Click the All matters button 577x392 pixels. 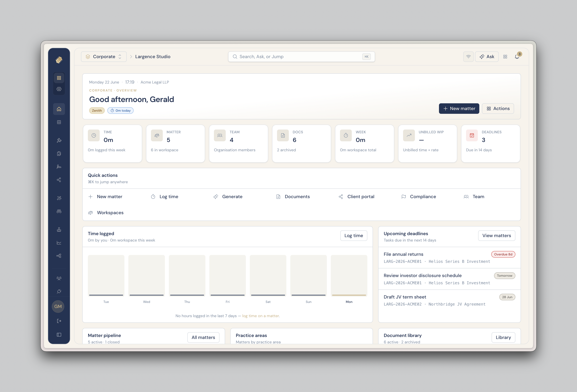203,337
